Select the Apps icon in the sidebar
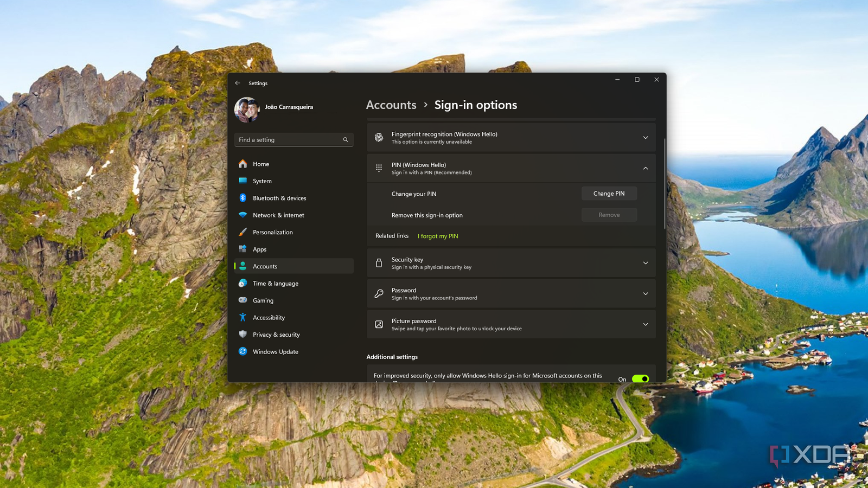Screen dimensions: 868x488 [x=243, y=249]
